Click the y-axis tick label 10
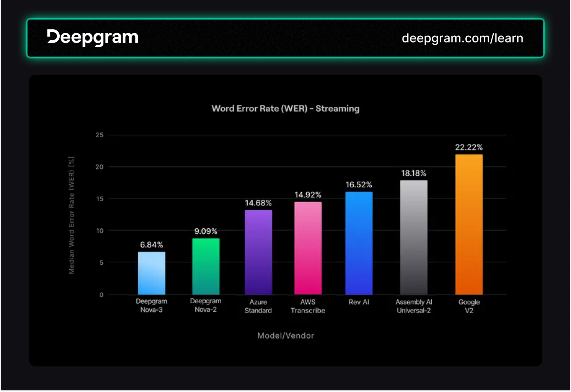Screen dimensions: 571x392 pos(100,231)
